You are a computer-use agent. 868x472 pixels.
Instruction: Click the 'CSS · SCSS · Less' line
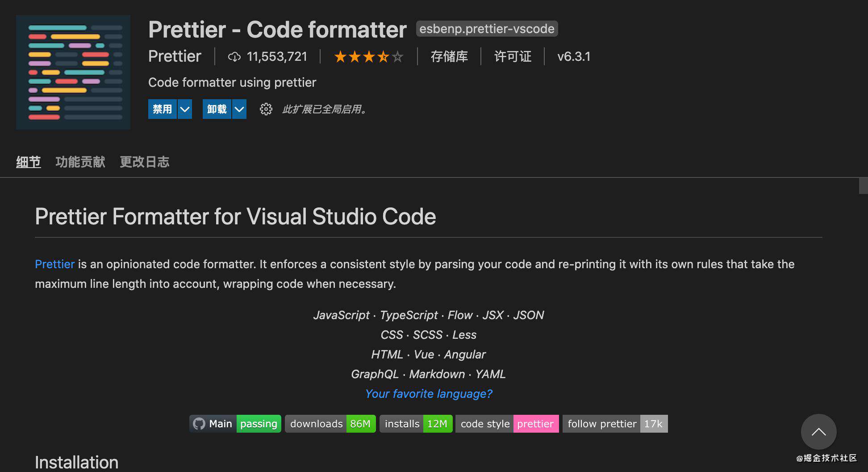pyautogui.click(x=428, y=335)
